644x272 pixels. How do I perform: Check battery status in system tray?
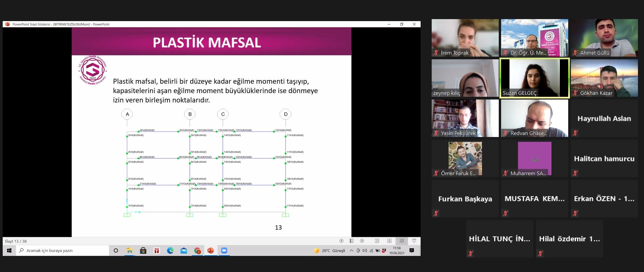378,251
